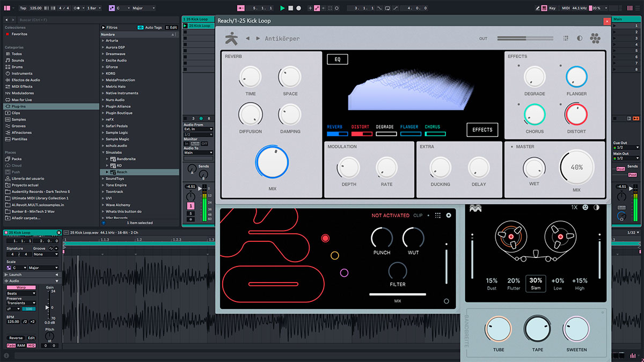Set Monitor to Off on the track

[204, 144]
